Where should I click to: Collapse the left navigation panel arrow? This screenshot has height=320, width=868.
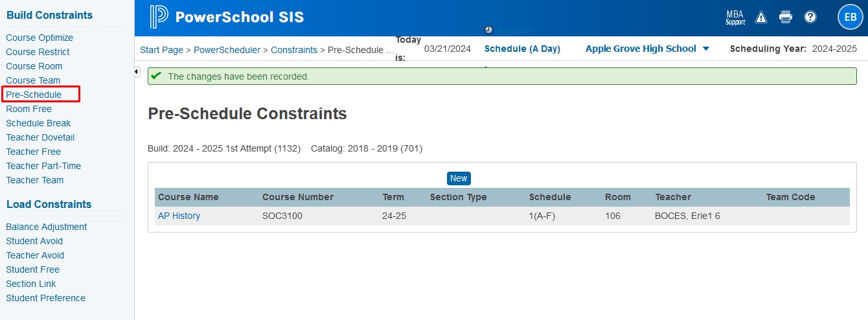137,71
